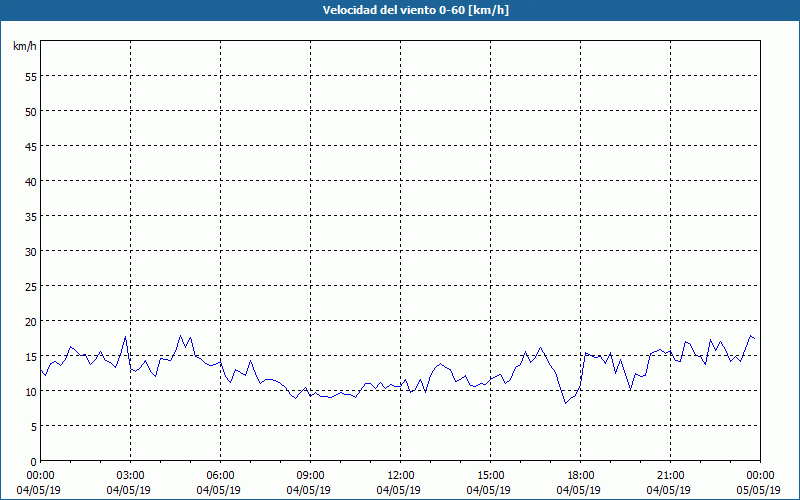Image resolution: width=800 pixels, height=500 pixels.
Task: Click the 05/05/19 date label
Action: 759,490
